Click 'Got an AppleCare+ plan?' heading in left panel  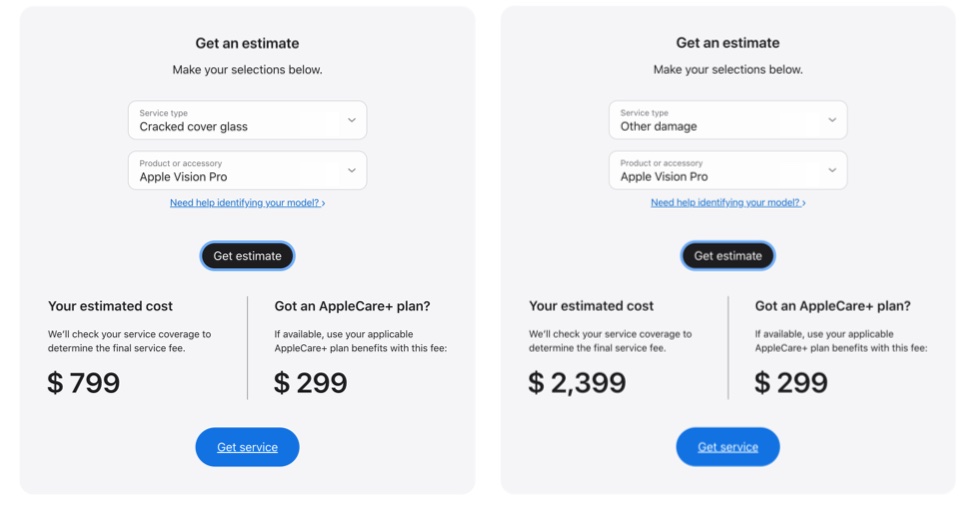pyautogui.click(x=352, y=306)
